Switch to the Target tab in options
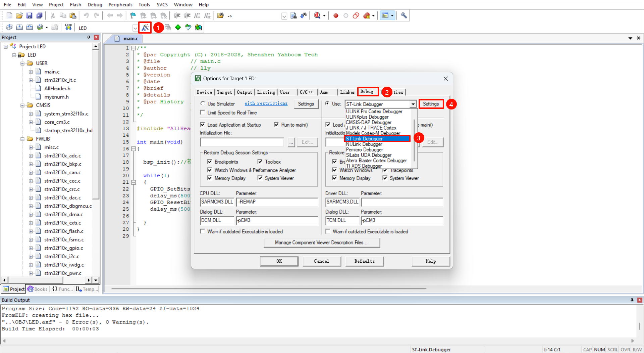644x353 pixels. tap(224, 92)
